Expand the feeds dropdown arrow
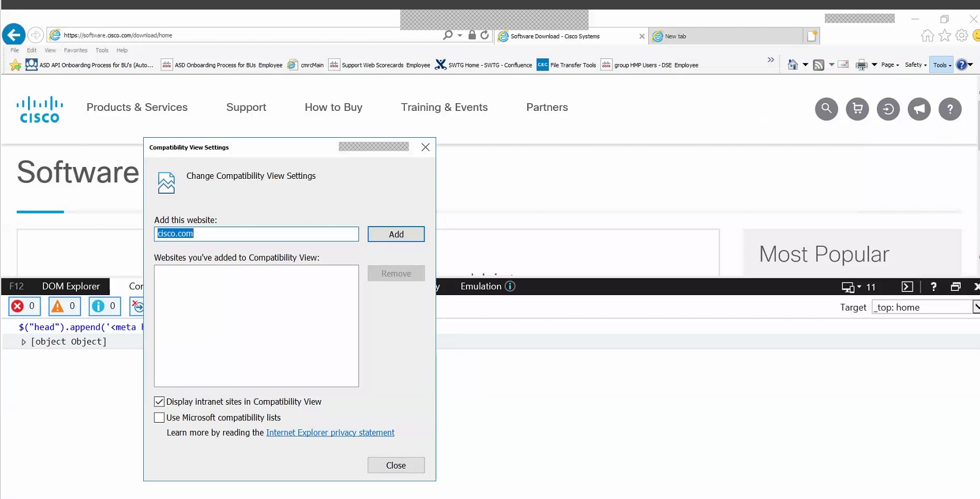This screenshot has width=980, height=499. [831, 64]
